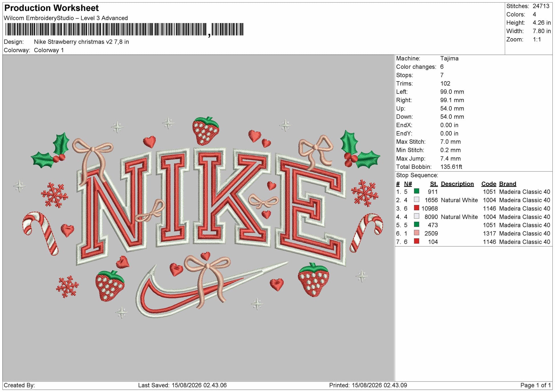Select "Natural White" in stop row 4
Screen dimensions: 555x392
click(x=459, y=217)
